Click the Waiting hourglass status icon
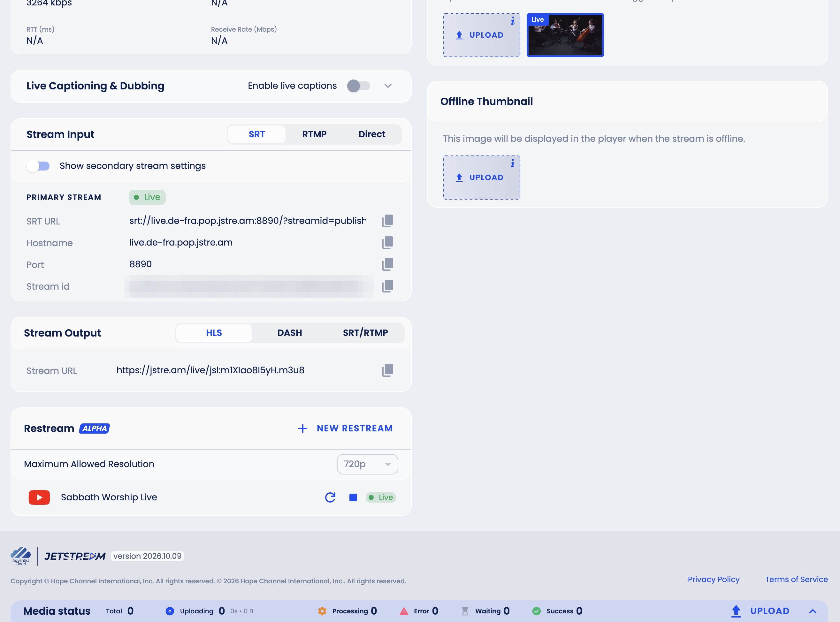This screenshot has height=622, width=840. (465, 611)
